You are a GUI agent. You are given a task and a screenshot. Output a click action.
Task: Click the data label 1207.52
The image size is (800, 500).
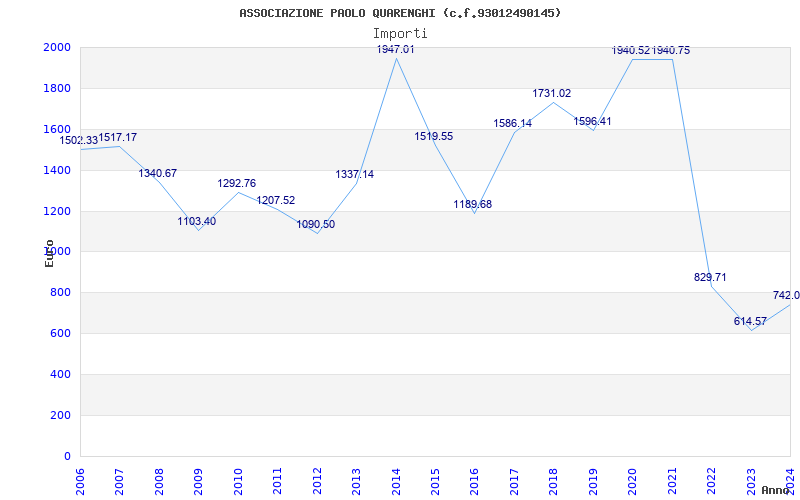(x=276, y=201)
